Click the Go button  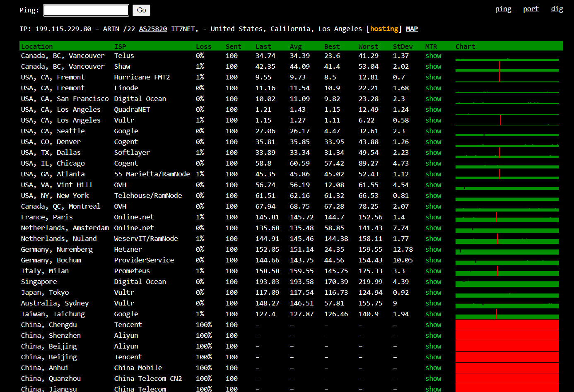coord(141,10)
